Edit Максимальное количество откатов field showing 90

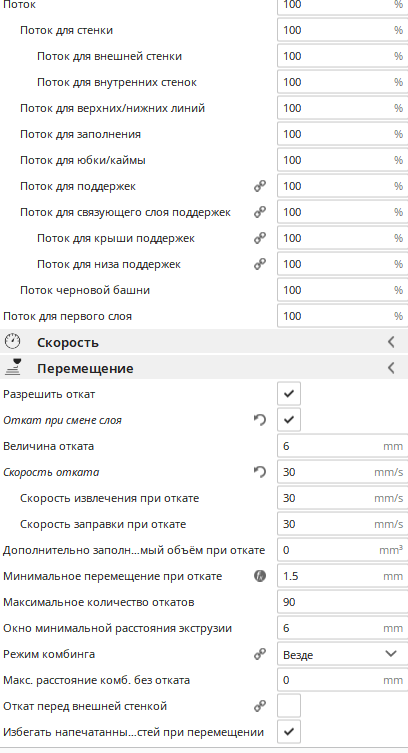[342, 602]
